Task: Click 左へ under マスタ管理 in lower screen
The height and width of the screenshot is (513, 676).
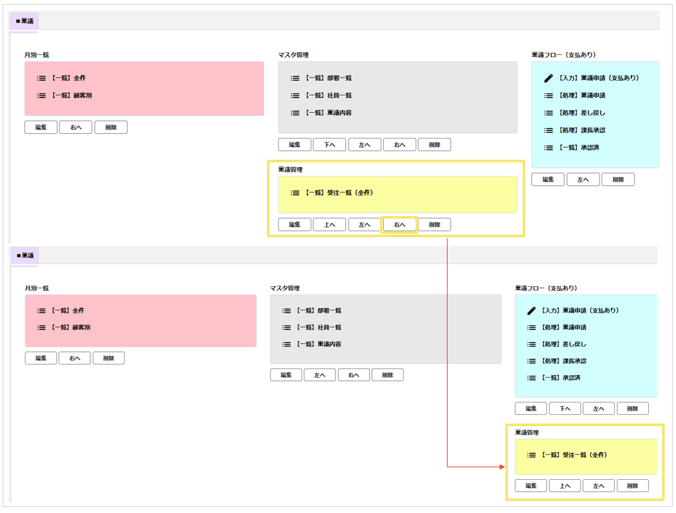Action: click(x=319, y=375)
